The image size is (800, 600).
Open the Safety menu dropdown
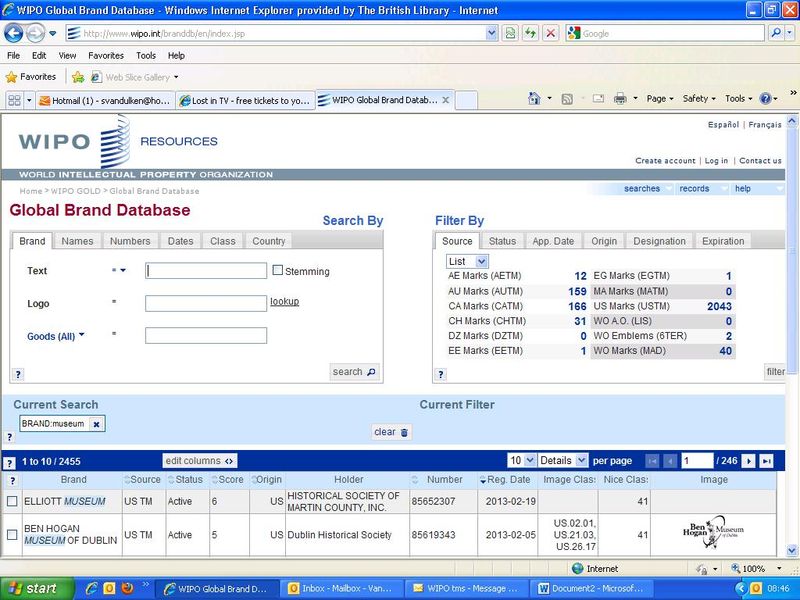click(x=699, y=99)
